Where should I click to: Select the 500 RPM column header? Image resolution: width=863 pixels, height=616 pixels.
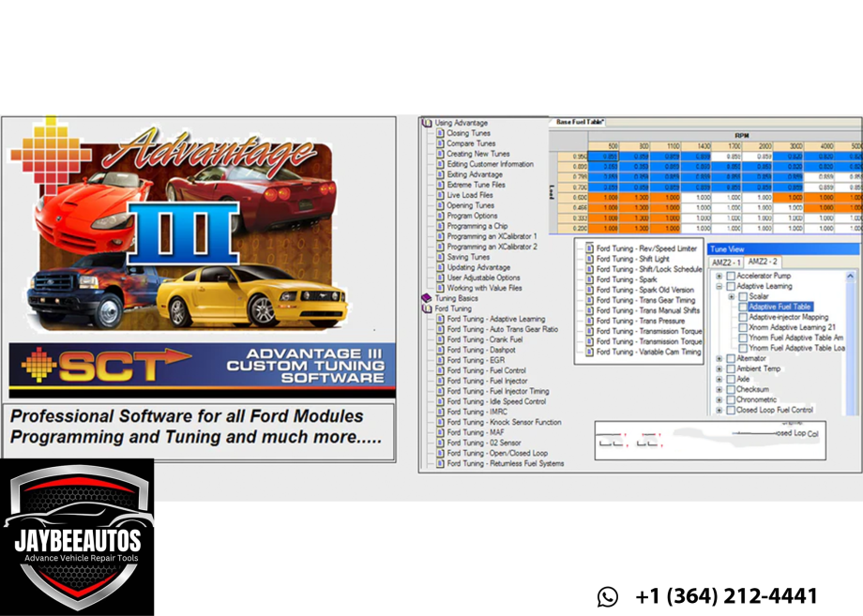click(613, 146)
